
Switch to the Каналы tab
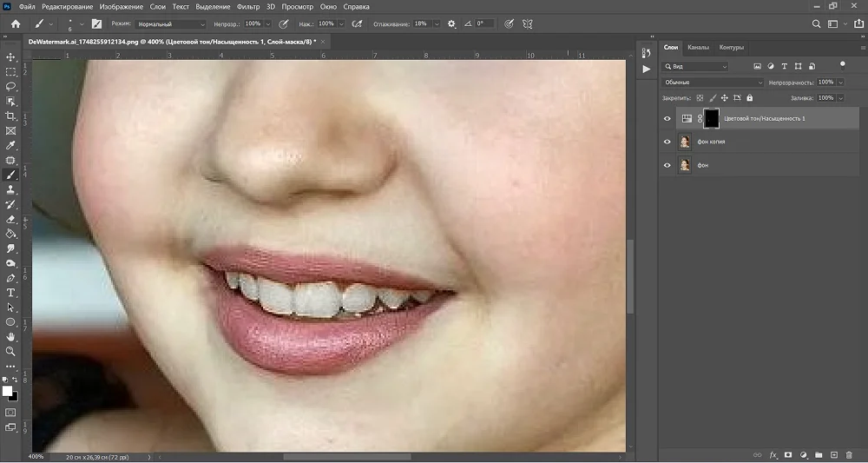[698, 48]
